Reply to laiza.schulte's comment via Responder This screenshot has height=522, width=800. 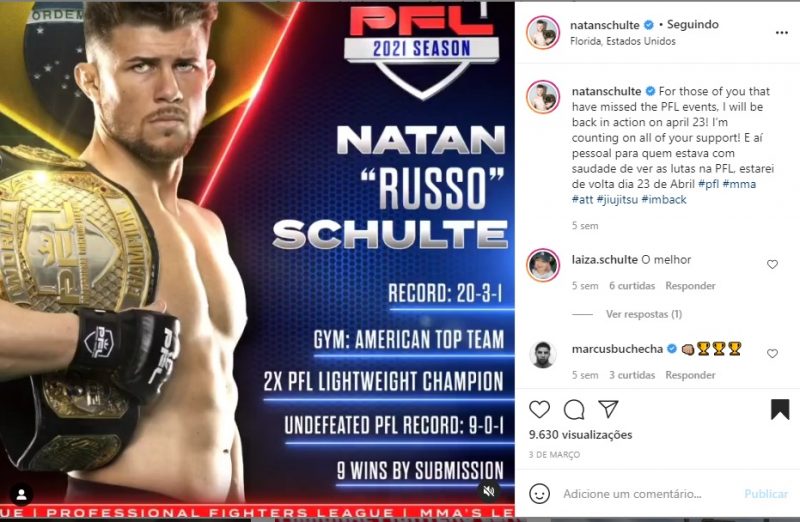(690, 286)
